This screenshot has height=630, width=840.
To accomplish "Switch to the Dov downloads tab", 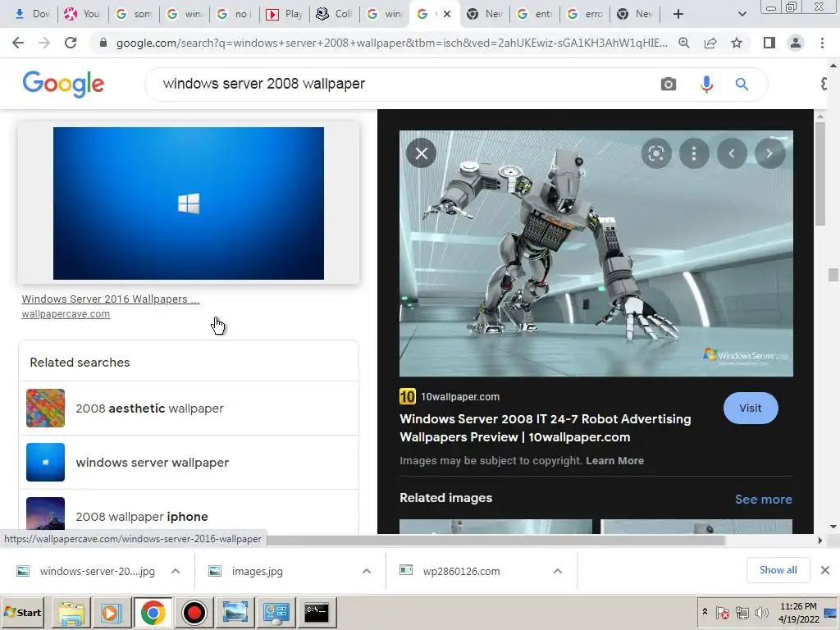I will [x=32, y=15].
